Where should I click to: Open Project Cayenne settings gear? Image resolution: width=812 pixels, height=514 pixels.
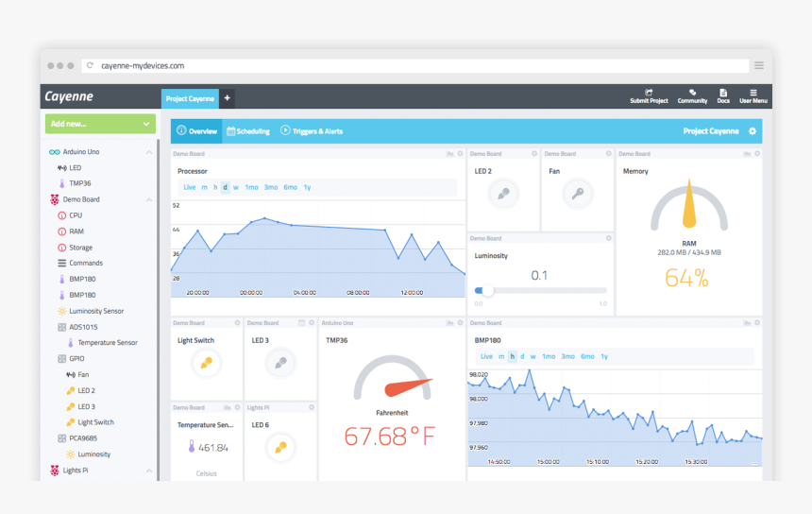click(753, 131)
